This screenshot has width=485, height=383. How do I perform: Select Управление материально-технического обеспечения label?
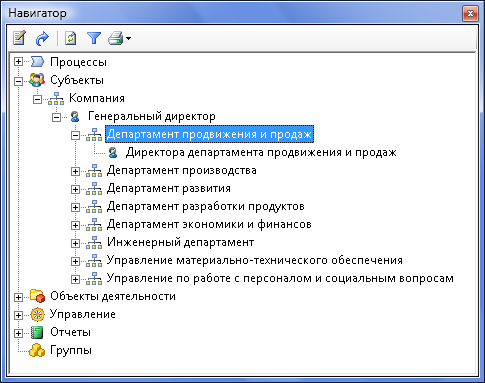tap(255, 260)
